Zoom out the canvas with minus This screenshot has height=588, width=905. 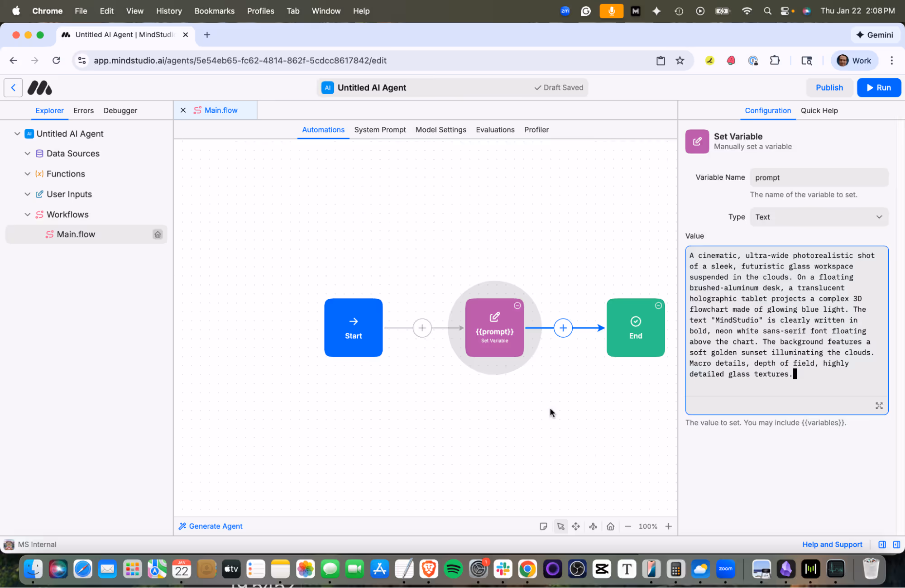click(x=627, y=526)
